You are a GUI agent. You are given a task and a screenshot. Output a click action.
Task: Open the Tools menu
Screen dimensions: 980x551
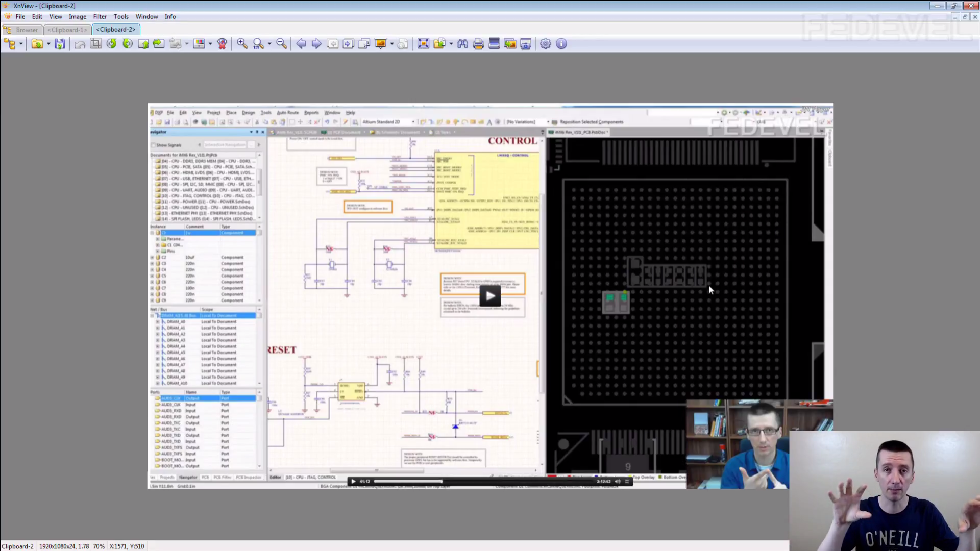point(121,16)
